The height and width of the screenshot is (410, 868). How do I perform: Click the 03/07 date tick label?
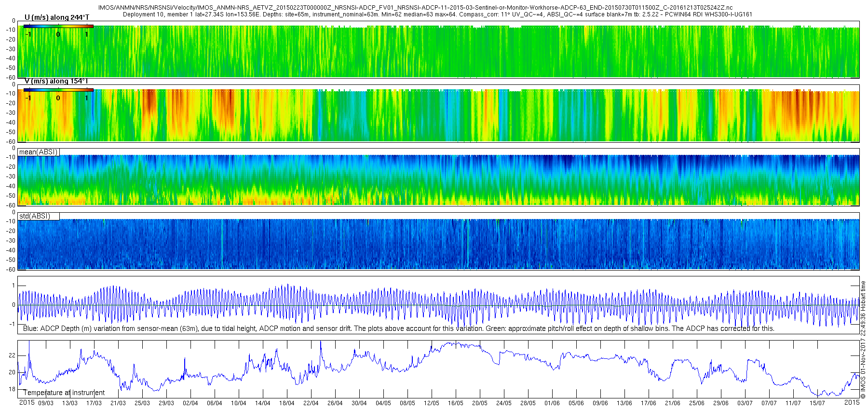[745, 403]
